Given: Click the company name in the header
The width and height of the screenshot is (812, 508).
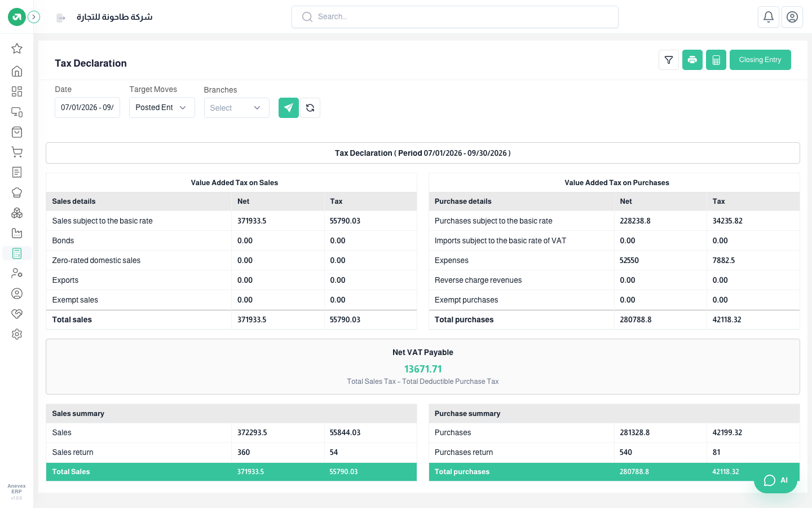Looking at the screenshot, I should (x=114, y=17).
